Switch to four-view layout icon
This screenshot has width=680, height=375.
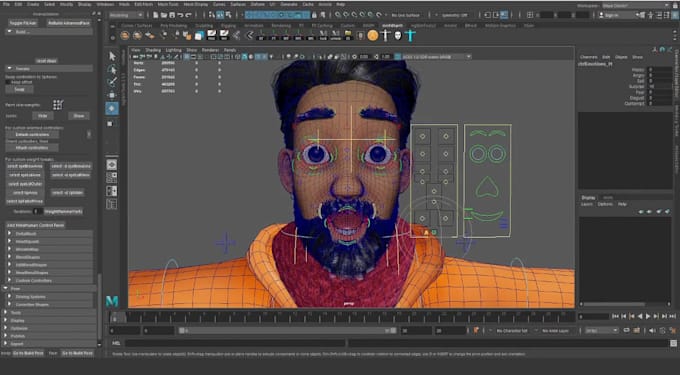click(x=112, y=177)
